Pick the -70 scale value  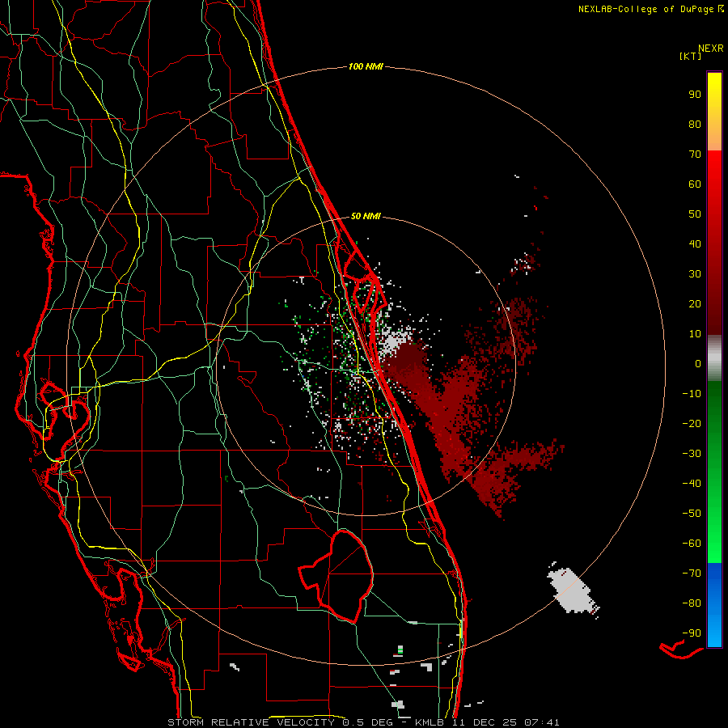(692, 573)
